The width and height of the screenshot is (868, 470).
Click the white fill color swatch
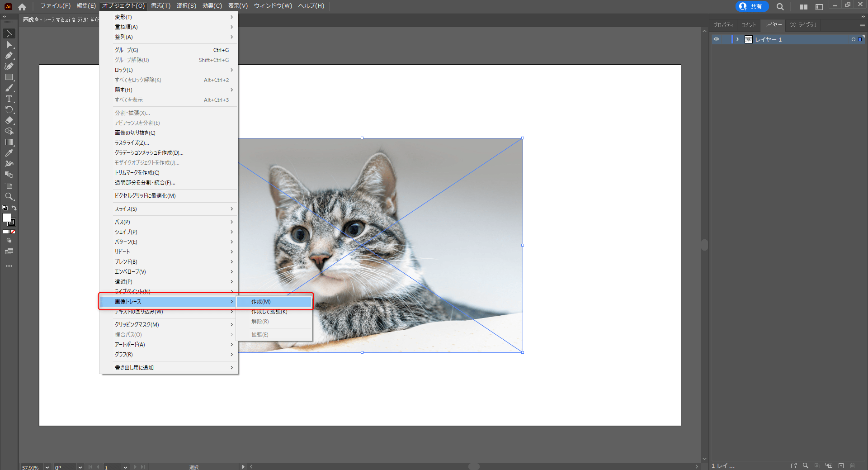point(7,218)
